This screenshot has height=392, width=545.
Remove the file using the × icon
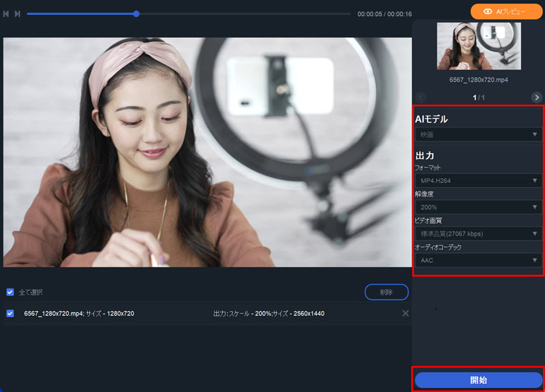[407, 314]
